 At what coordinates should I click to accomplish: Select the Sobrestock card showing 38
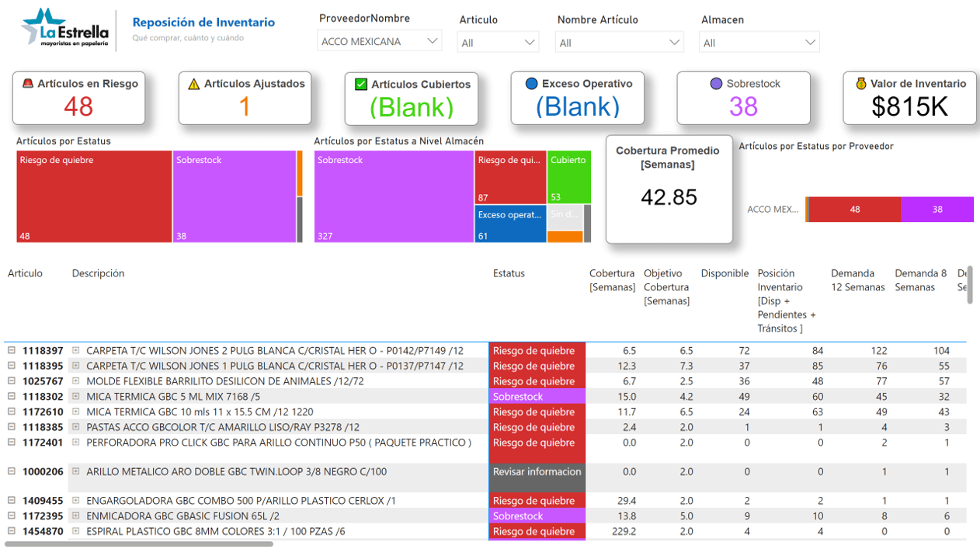point(743,98)
